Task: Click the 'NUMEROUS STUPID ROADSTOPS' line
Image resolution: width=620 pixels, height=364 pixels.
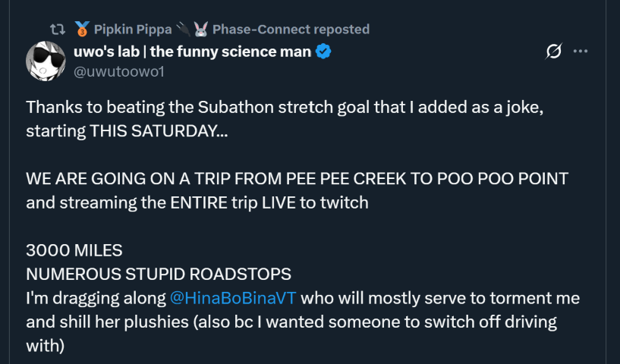Action: click(159, 273)
